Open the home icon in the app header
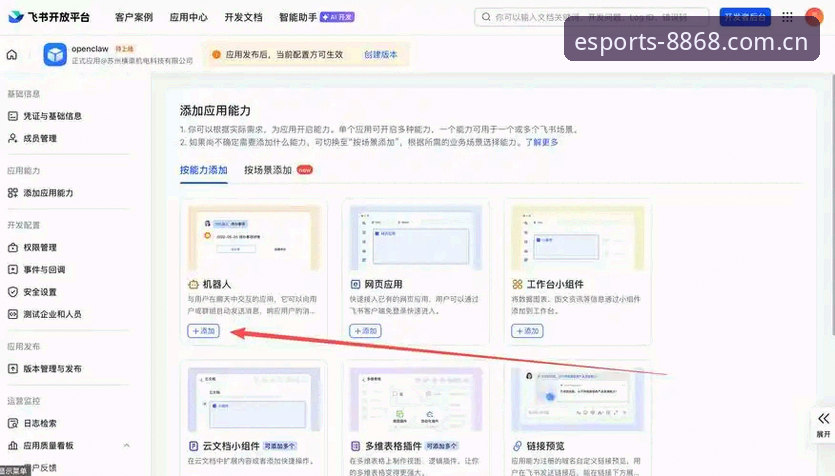The width and height of the screenshot is (835, 476). [x=12, y=54]
